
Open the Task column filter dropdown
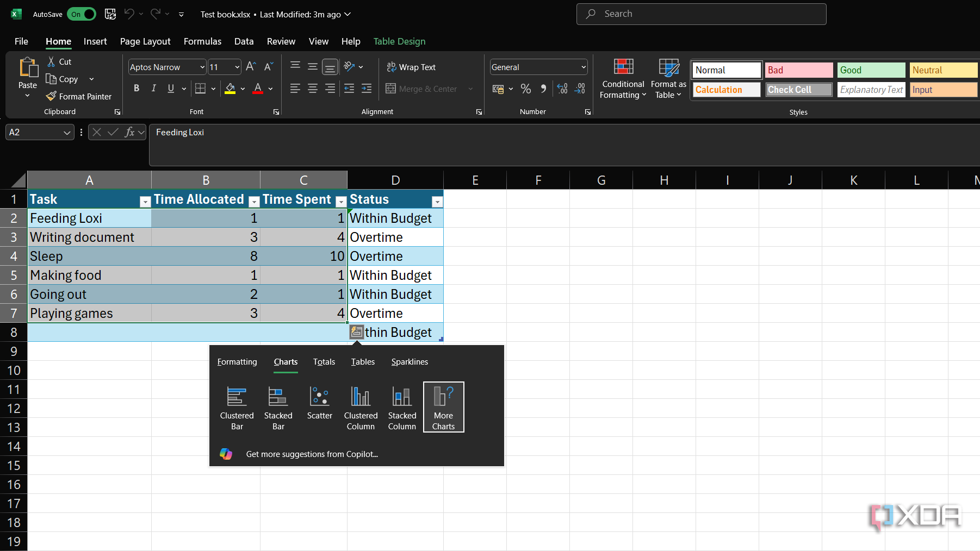coord(145,202)
